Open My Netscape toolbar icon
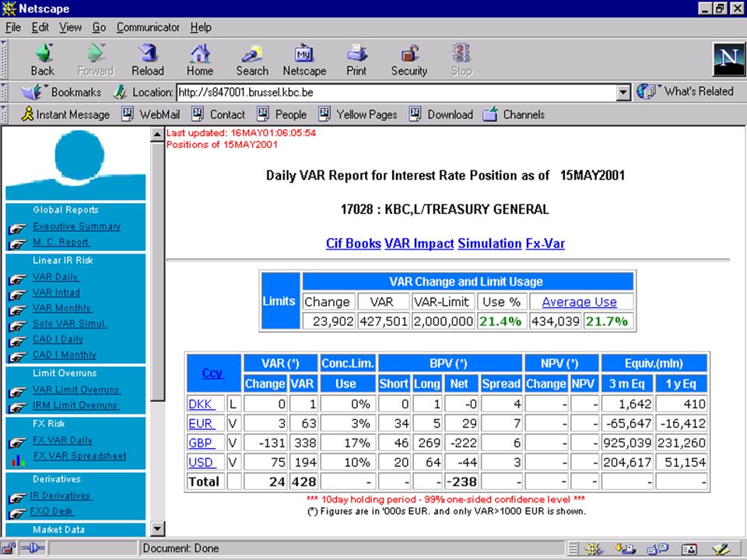This screenshot has width=747, height=560. tap(304, 59)
